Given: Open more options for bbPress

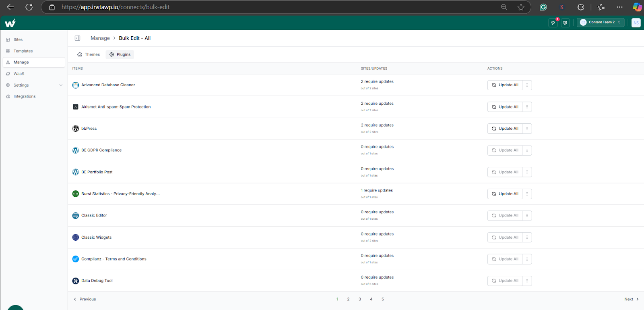Looking at the screenshot, I should tap(527, 129).
